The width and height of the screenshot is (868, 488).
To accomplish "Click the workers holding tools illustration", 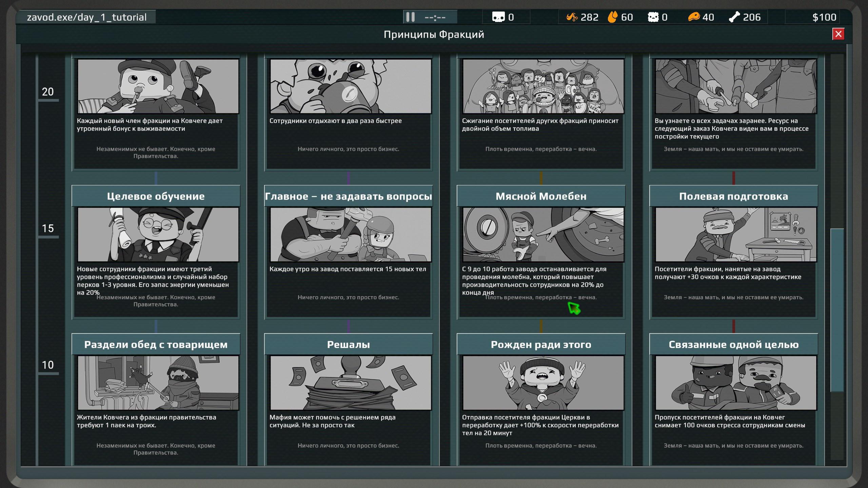I will coord(736,86).
